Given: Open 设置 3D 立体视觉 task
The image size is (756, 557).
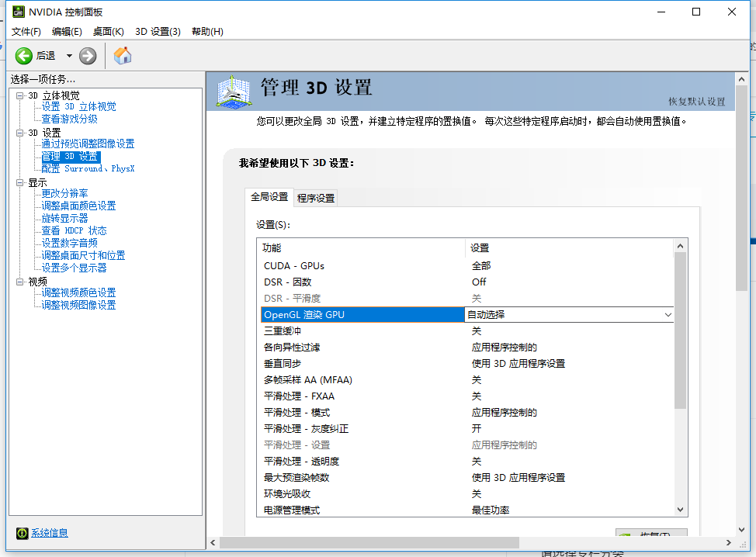Looking at the screenshot, I should click(78, 106).
